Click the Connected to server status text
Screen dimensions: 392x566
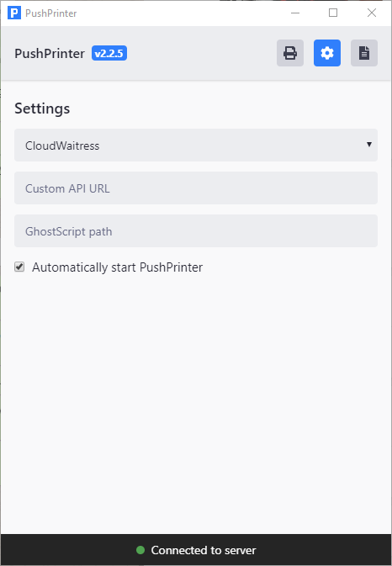[204, 550]
